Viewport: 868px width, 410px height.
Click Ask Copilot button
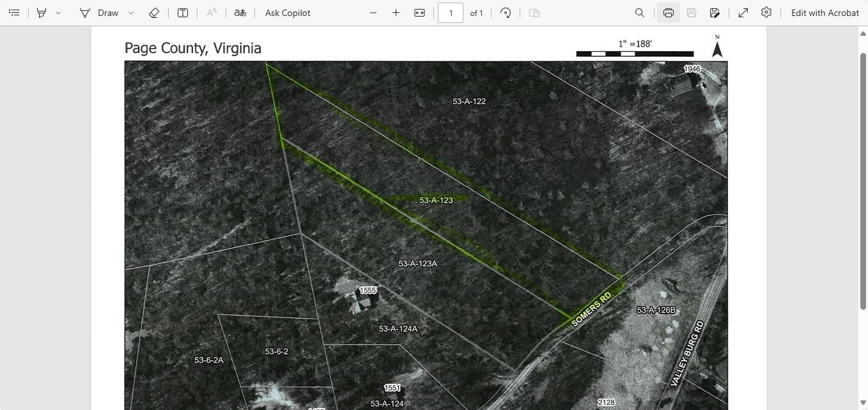point(288,13)
